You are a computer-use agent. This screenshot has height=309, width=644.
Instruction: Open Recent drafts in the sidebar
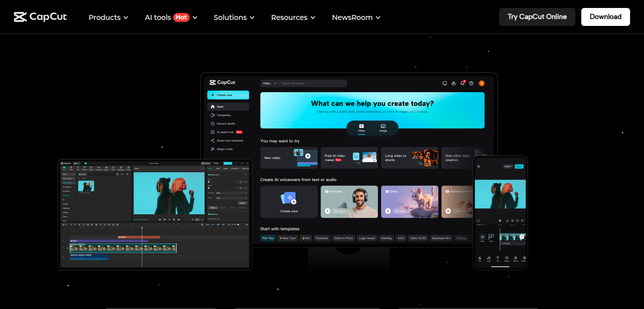pos(225,124)
